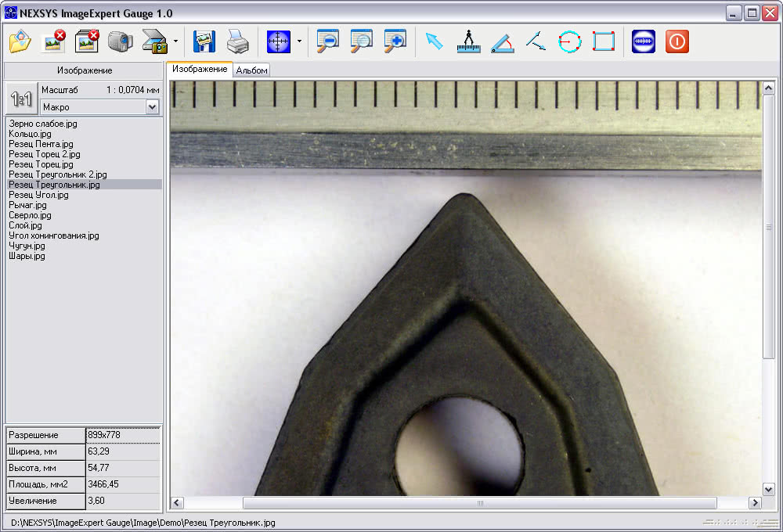Select the zoom out magnifier
The width and height of the screenshot is (783, 532).
coord(327,41)
